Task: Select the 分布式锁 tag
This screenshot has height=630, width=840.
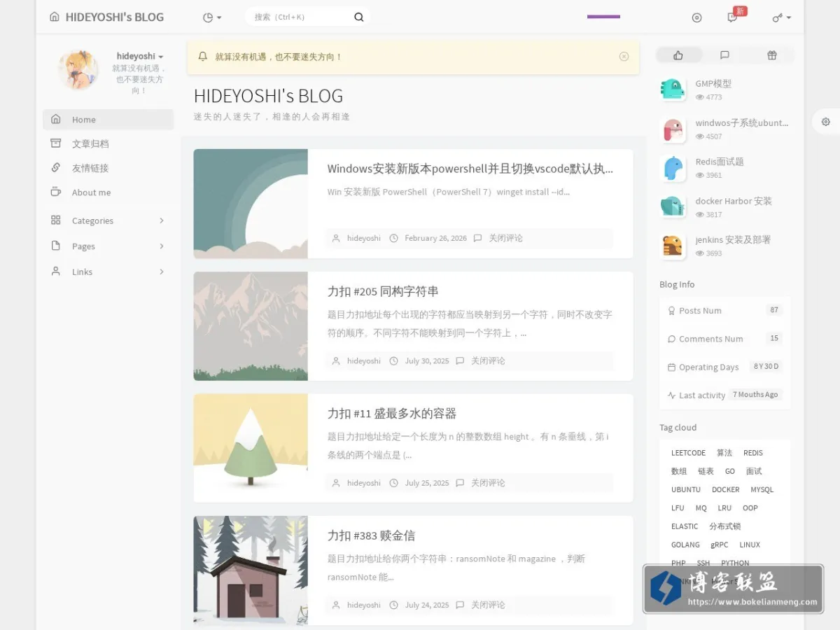Action: pos(724,526)
